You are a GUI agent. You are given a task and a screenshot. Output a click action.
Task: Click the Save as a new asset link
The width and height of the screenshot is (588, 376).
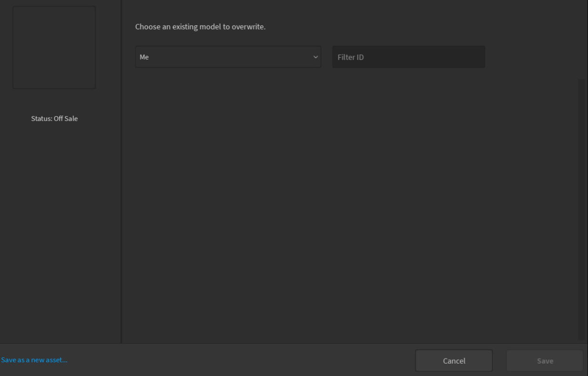[34, 360]
